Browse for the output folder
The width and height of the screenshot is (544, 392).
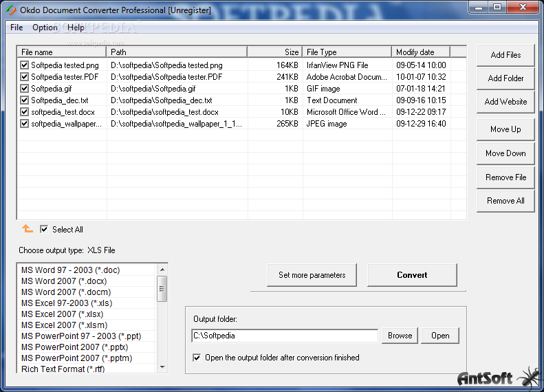tap(400, 336)
